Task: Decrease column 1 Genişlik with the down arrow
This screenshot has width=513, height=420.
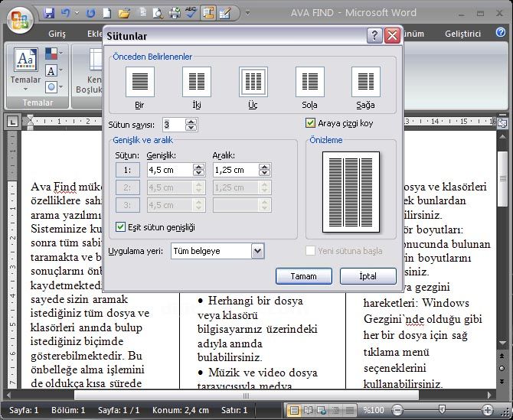Action: (x=198, y=173)
